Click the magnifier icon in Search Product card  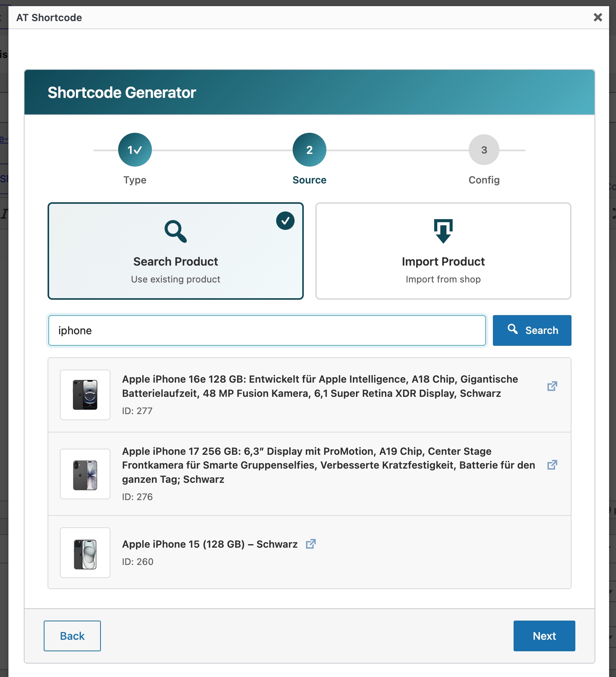tap(176, 231)
